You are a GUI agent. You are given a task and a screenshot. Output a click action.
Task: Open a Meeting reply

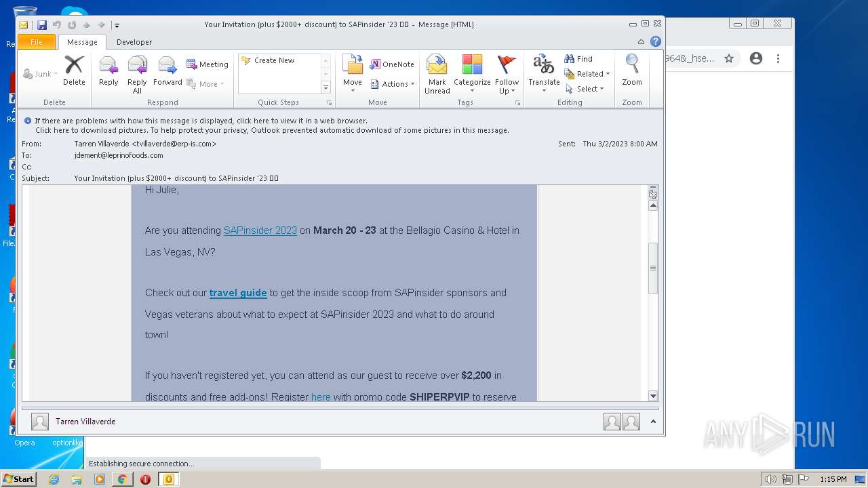coord(208,64)
